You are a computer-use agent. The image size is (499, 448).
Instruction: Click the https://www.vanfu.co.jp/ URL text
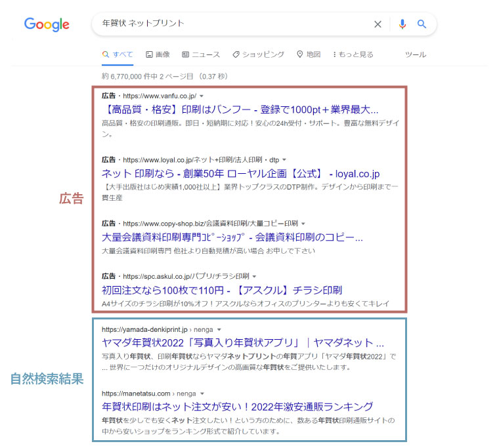click(160, 96)
